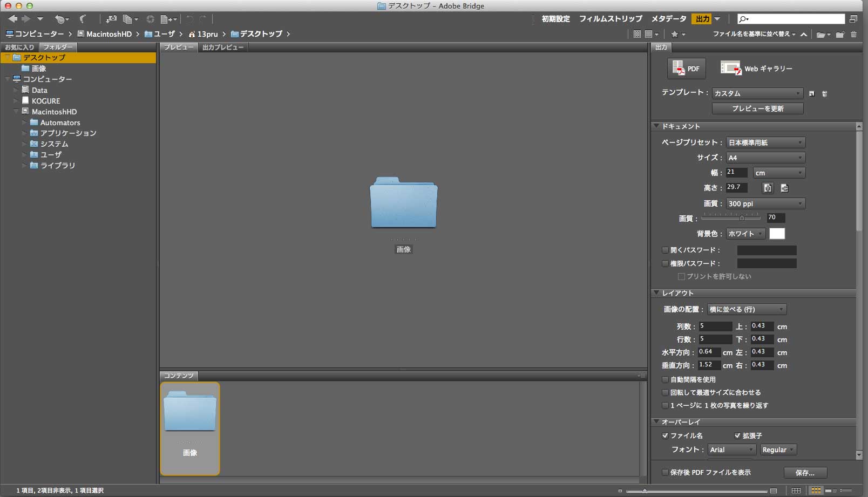Enable the 開くパスワード checkbox
The height and width of the screenshot is (497, 868).
tap(665, 250)
